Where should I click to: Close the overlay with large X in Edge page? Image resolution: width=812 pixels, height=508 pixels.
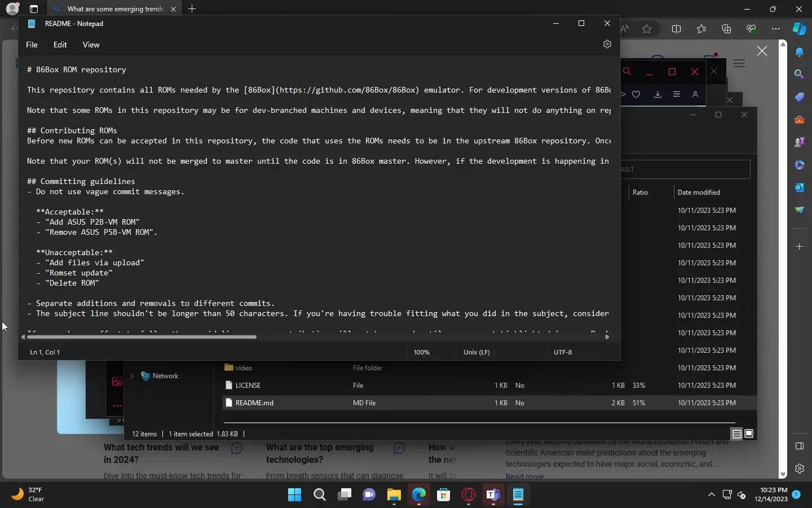pos(762,51)
